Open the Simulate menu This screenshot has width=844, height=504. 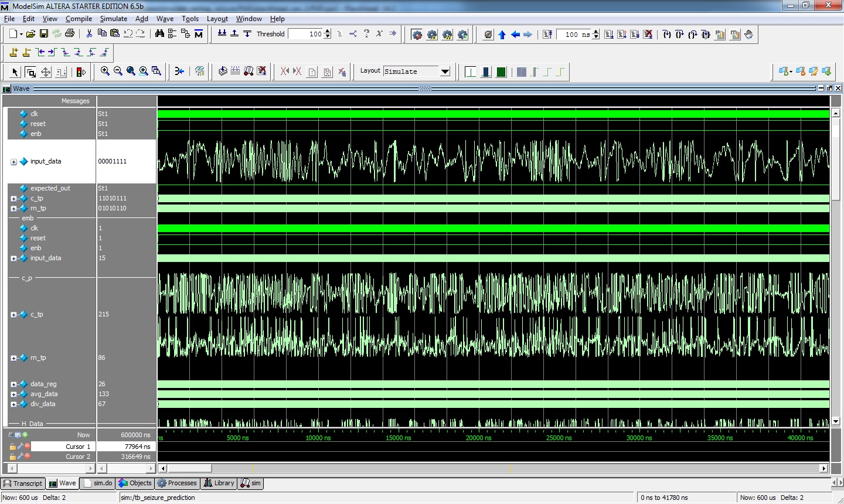(113, 19)
